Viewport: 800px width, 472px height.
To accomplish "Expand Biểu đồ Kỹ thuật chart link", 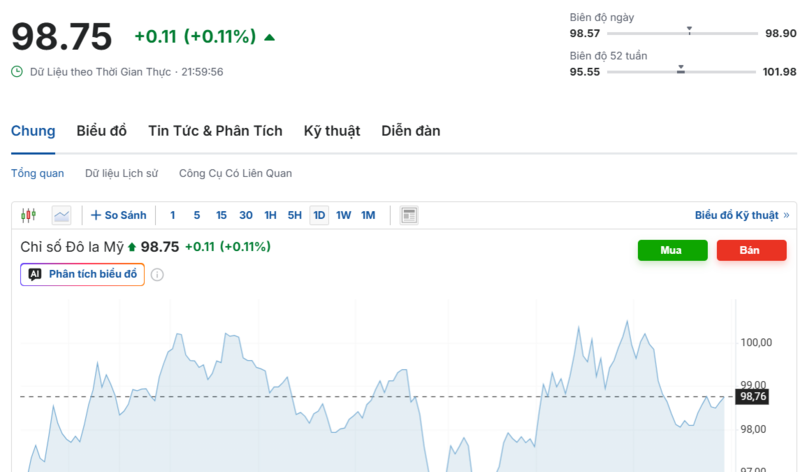I will [741, 215].
